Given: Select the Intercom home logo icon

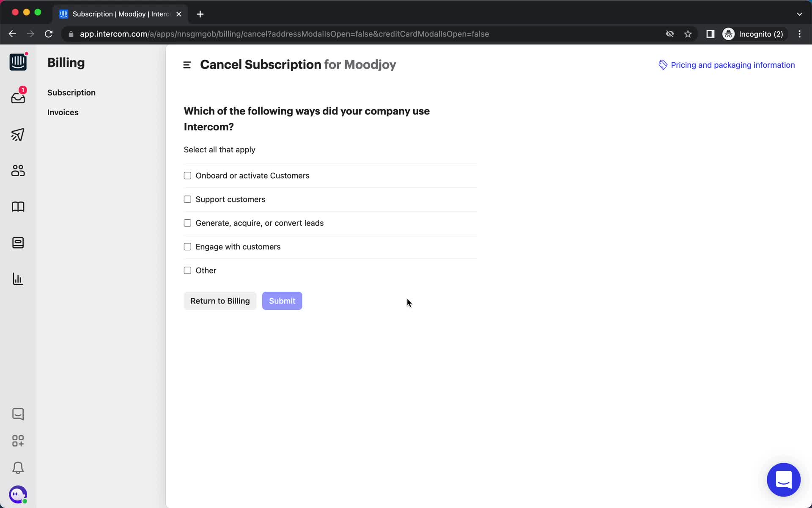Looking at the screenshot, I should tap(17, 61).
